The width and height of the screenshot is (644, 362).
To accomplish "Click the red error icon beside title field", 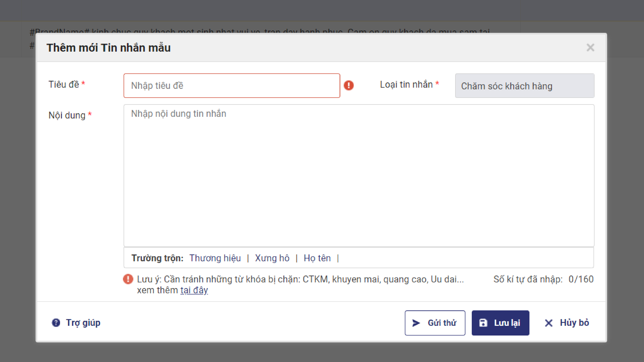I will pos(348,85).
